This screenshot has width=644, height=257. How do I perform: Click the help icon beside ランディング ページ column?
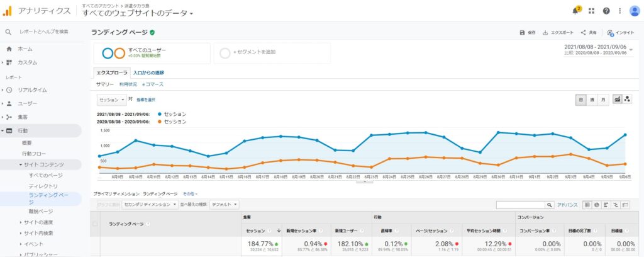point(147,224)
